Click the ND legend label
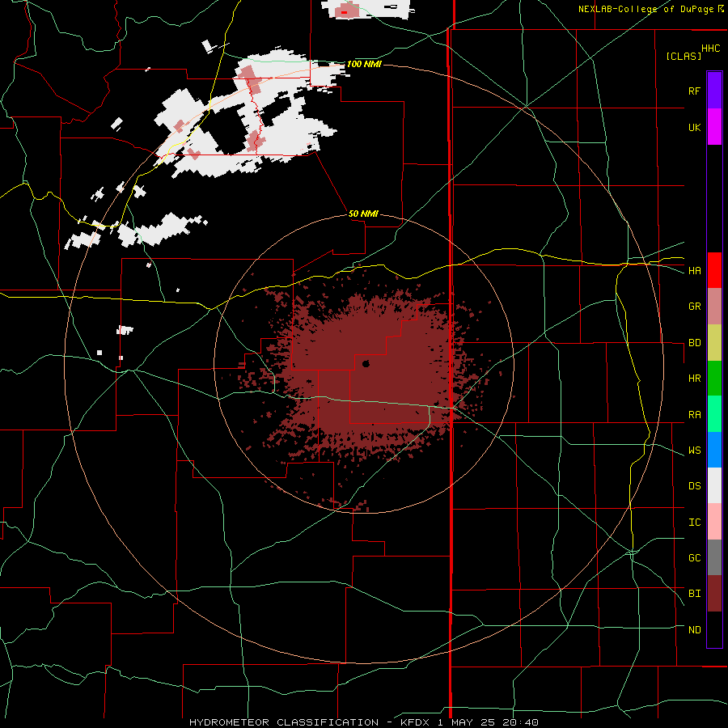The image size is (728, 728). click(694, 630)
